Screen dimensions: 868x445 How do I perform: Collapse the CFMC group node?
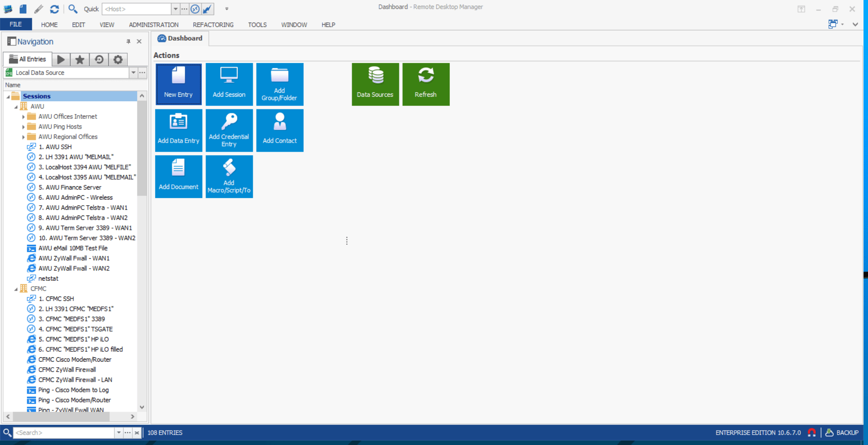16,289
